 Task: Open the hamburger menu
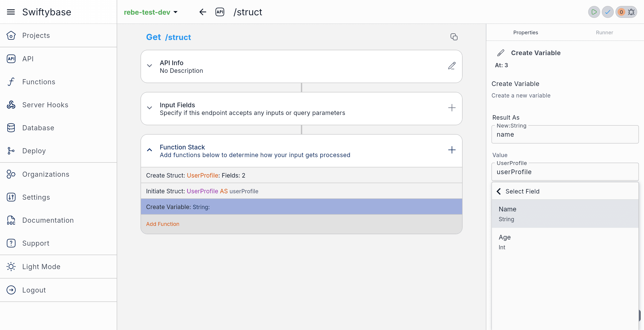pyautogui.click(x=11, y=12)
